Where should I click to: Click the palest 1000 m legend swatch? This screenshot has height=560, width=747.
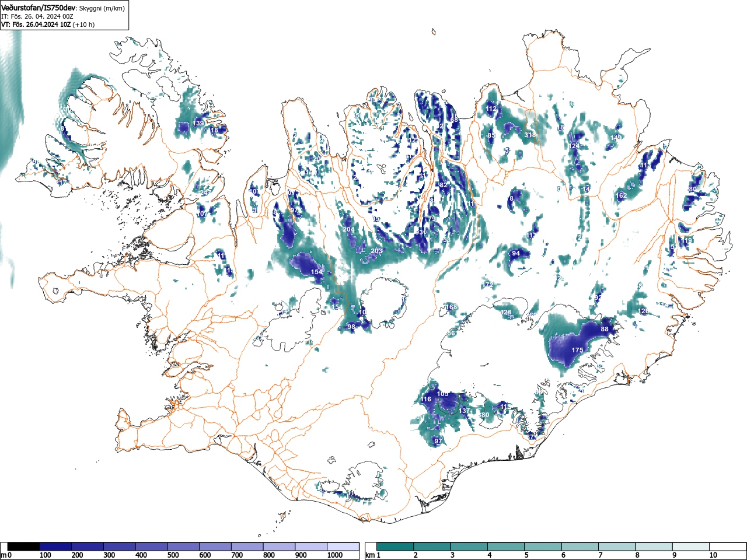pyautogui.click(x=343, y=547)
